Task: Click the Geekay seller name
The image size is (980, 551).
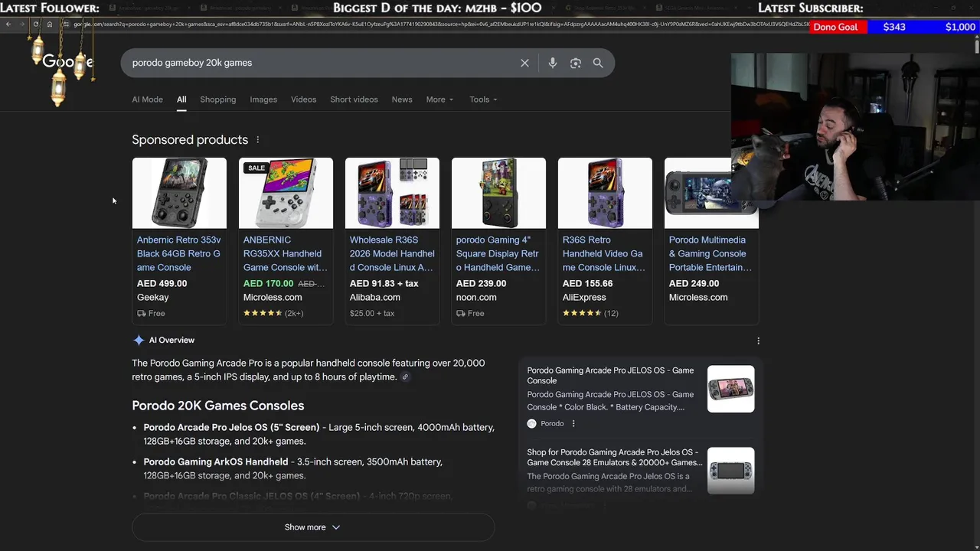Action: click(152, 297)
